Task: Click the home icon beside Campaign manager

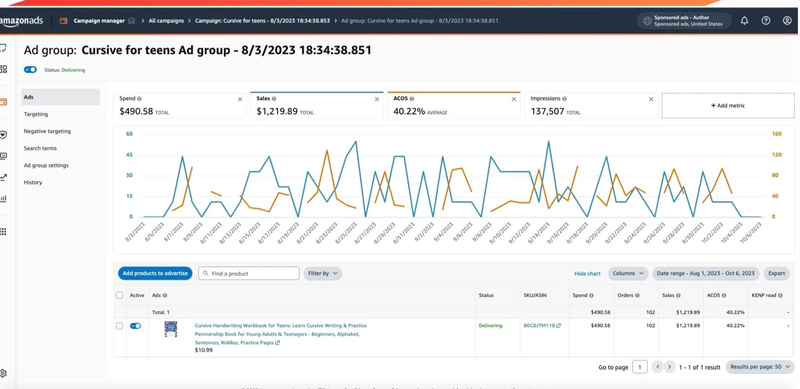Action: [132, 21]
